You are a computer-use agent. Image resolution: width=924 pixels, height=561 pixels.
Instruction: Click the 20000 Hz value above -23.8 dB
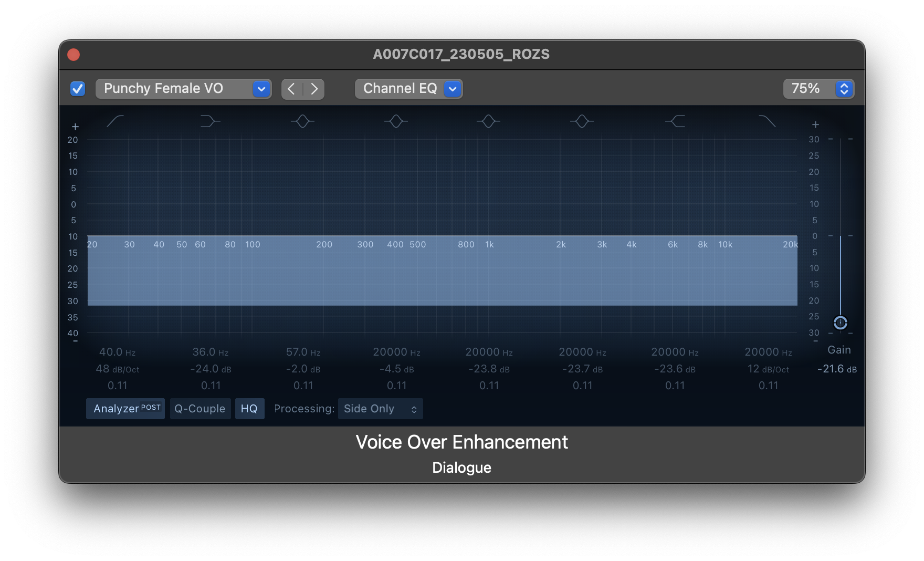point(489,352)
